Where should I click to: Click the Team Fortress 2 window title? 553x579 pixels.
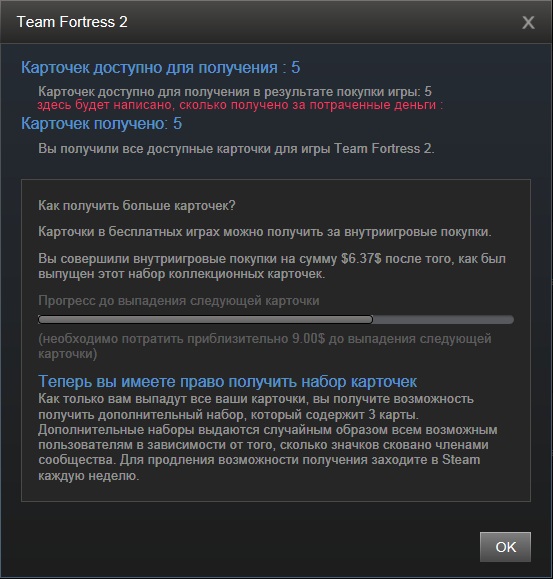(72, 22)
